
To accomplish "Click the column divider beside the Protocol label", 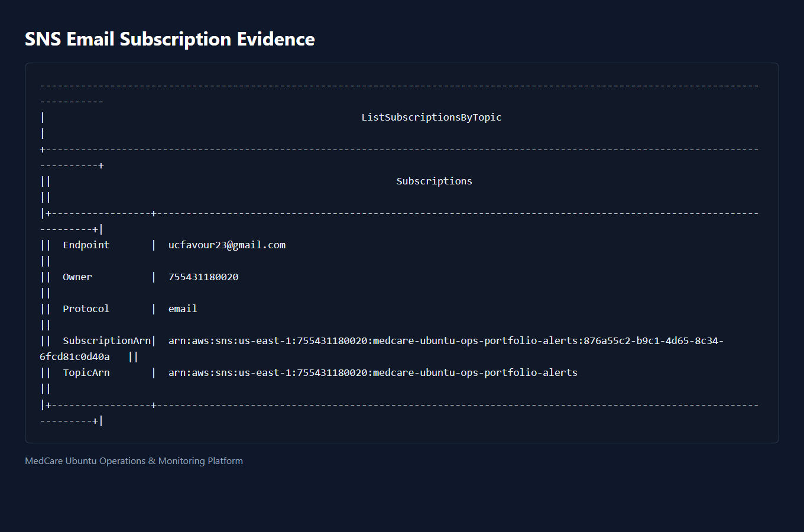I will 154,309.
